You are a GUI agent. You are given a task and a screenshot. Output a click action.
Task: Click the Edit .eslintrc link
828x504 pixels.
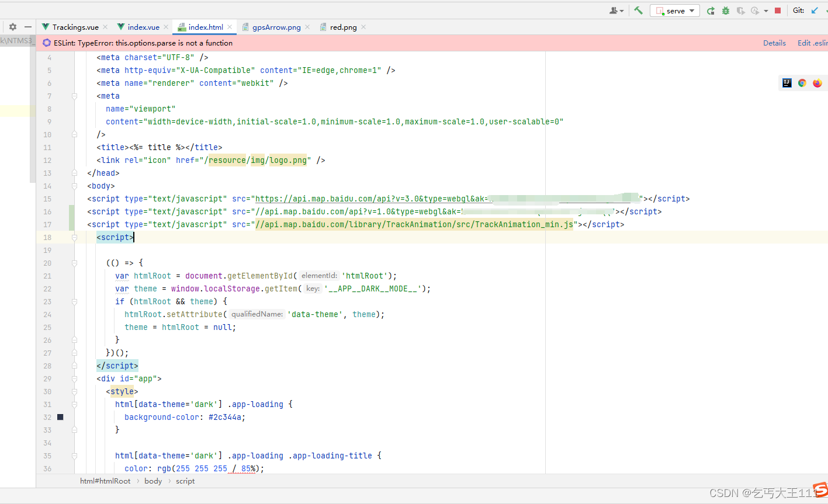812,43
